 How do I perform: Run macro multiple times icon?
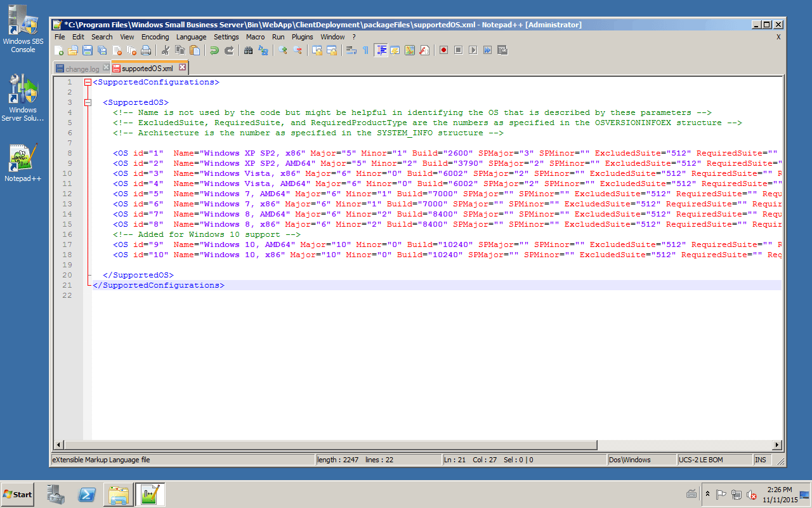point(488,50)
